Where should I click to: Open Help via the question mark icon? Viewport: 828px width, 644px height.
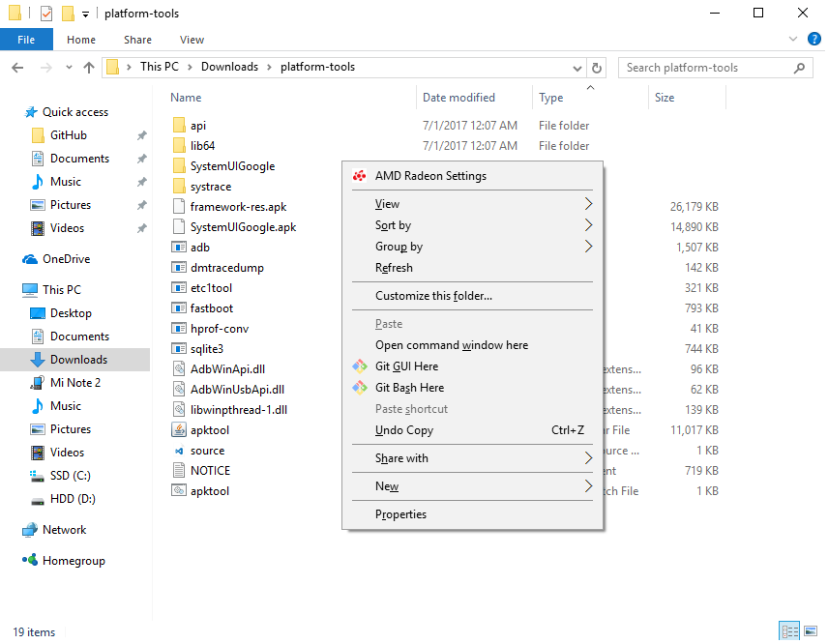coord(813,39)
